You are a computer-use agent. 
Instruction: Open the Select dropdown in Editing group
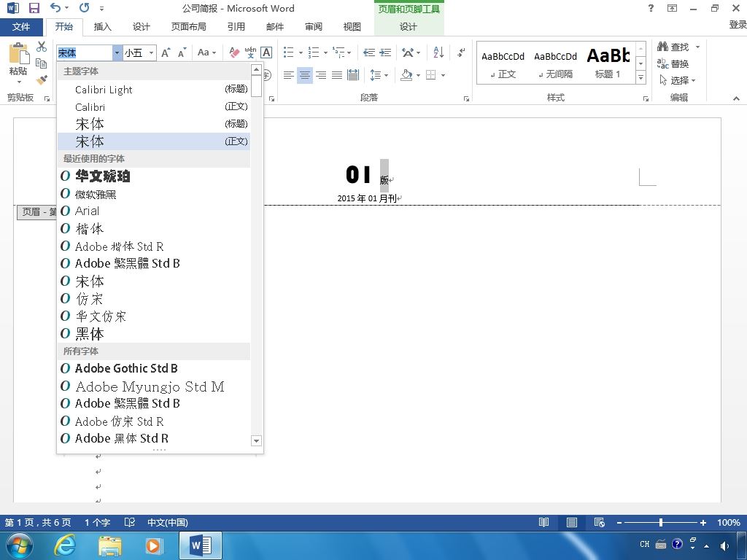(x=678, y=80)
